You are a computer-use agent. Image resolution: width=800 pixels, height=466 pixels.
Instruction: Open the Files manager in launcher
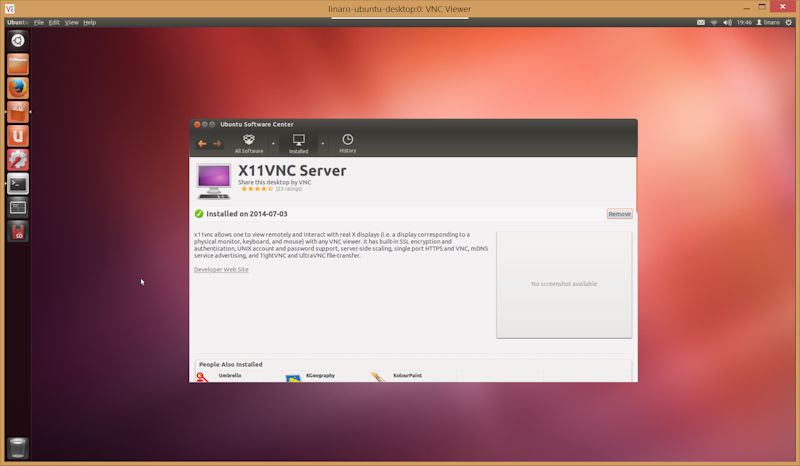pos(18,64)
